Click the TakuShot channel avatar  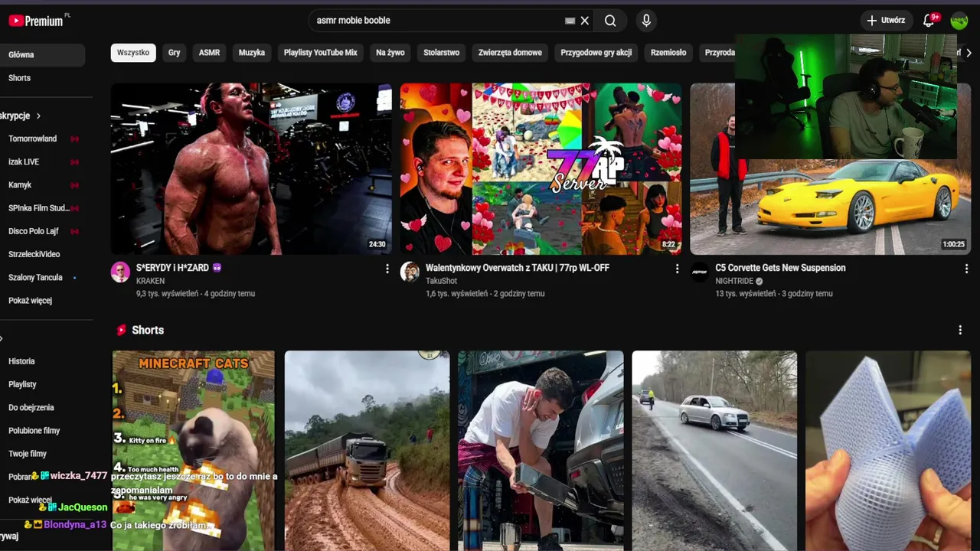click(410, 272)
